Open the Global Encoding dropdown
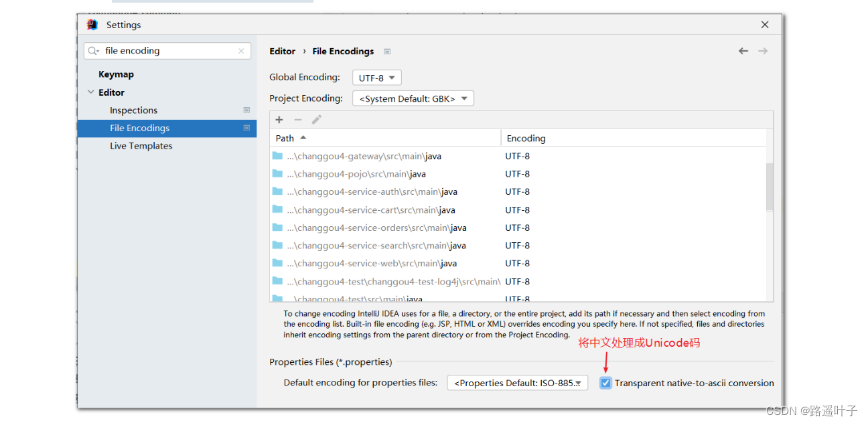The width and height of the screenshot is (868, 423). 376,77
